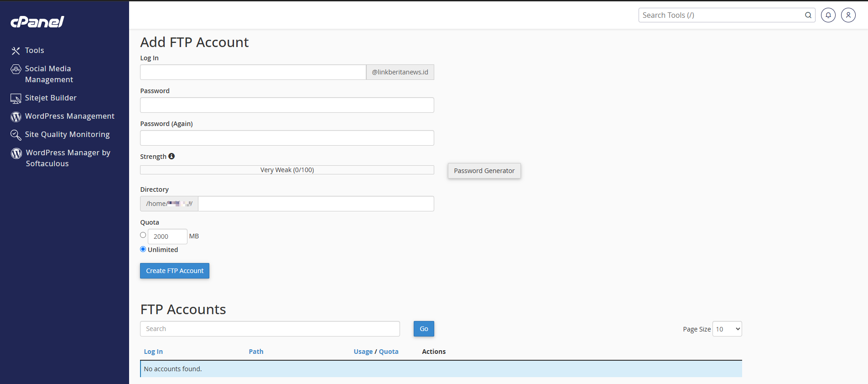The width and height of the screenshot is (868, 384).
Task: Click the 'No accounts found.' row
Action: click(441, 369)
